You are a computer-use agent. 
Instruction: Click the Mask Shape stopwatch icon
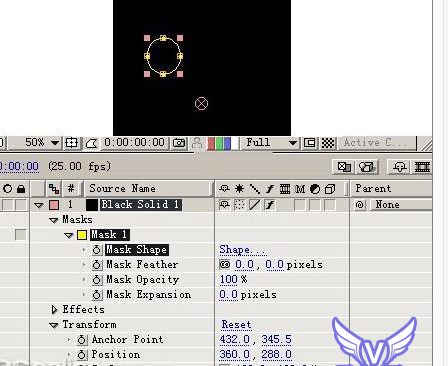97,250
